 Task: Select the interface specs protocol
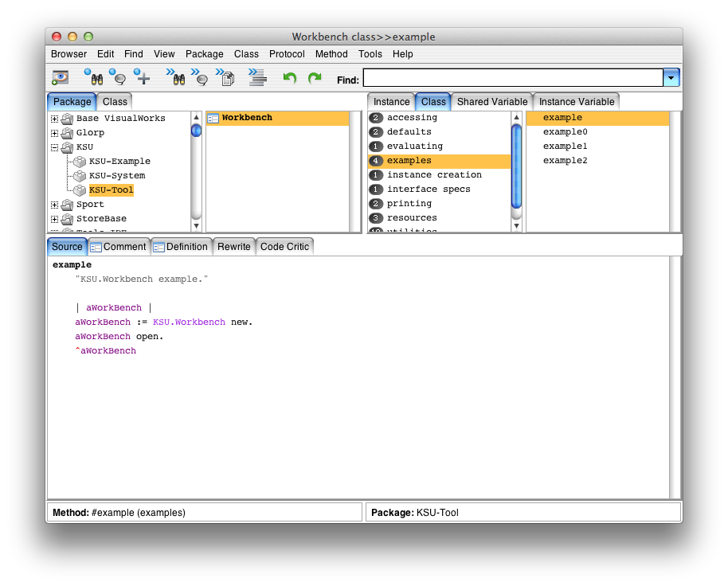(x=439, y=189)
